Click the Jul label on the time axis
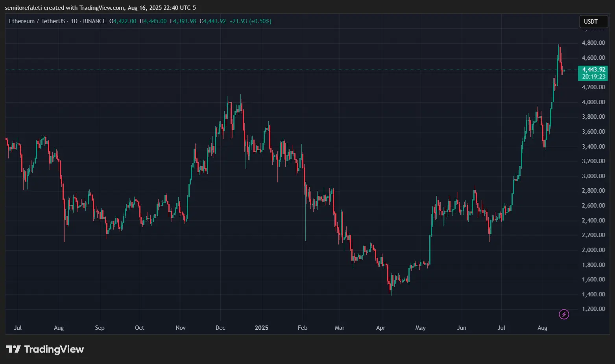615x364 pixels. click(x=18, y=327)
